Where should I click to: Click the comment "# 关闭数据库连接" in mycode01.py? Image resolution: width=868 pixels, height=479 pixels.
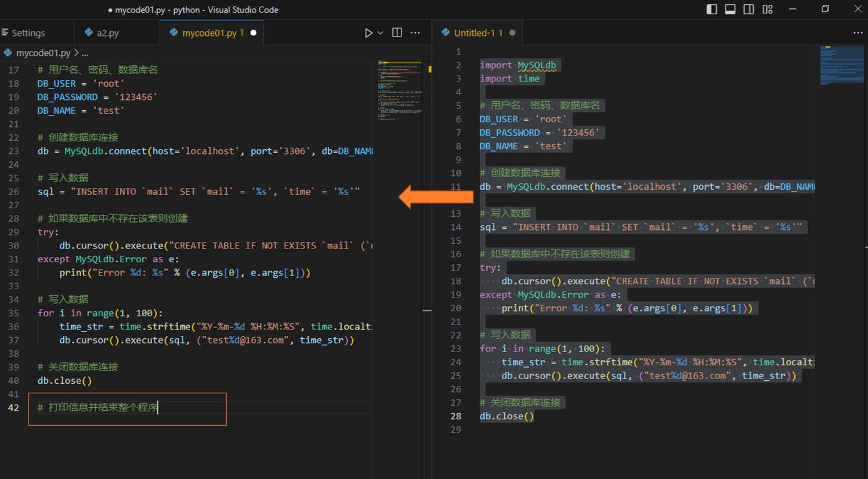(x=78, y=367)
